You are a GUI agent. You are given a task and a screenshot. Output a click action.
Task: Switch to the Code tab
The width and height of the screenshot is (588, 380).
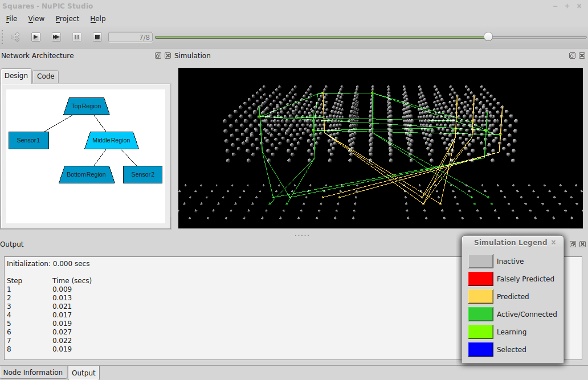(x=46, y=76)
